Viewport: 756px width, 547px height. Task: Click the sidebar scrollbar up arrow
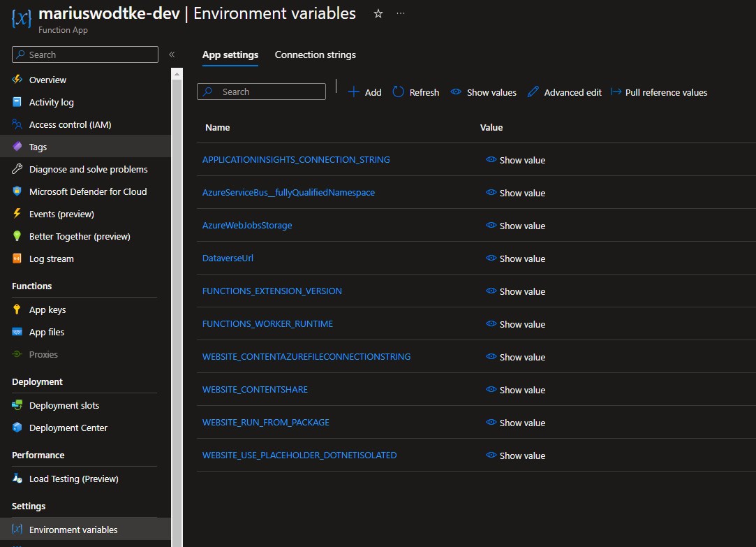tap(177, 74)
